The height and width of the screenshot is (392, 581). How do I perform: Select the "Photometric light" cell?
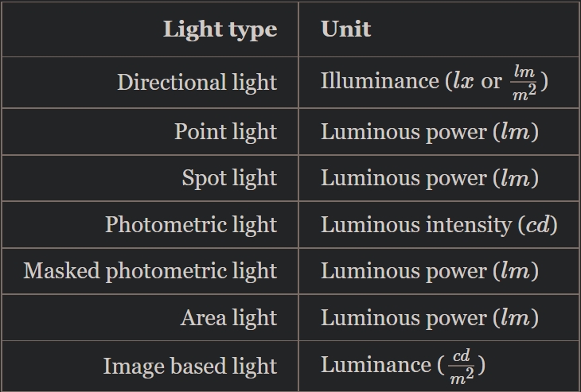(x=191, y=224)
